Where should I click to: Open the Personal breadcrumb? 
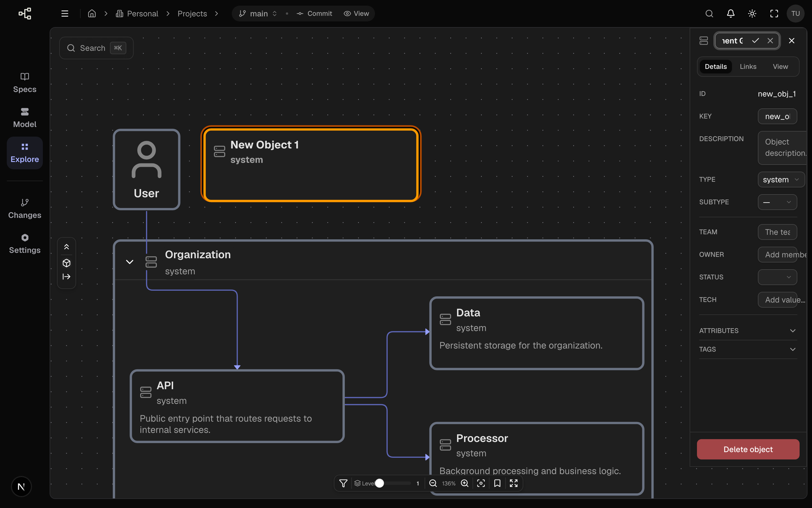137,14
